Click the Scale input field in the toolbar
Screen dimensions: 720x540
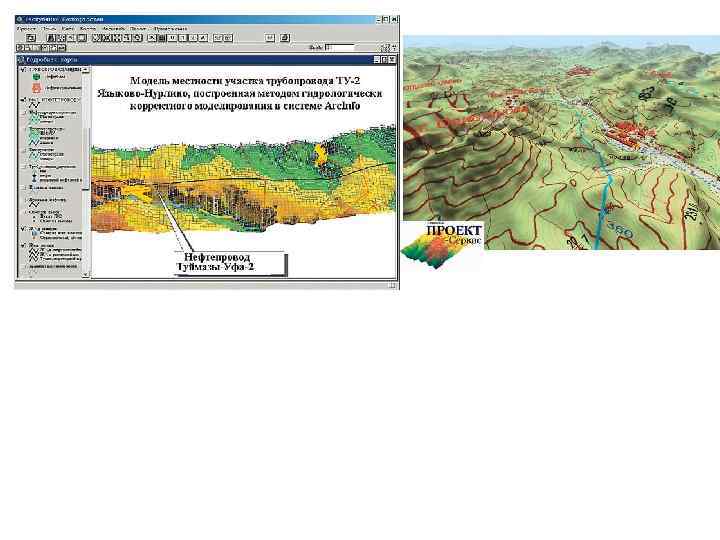[340, 47]
